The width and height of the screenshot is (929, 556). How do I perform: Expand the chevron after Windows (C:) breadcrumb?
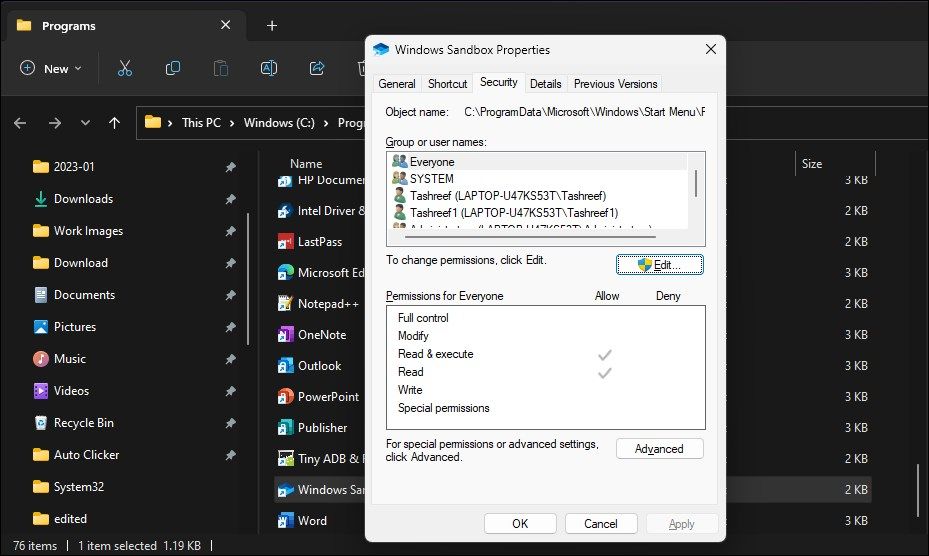pos(326,123)
